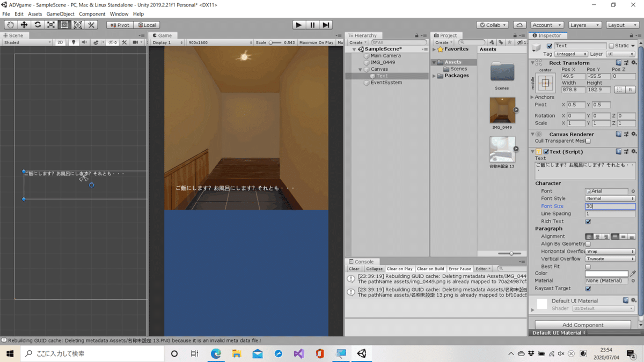Toggle Cull Transparent Mesh checkbox
Image resolution: width=644 pixels, height=362 pixels.
(x=588, y=141)
